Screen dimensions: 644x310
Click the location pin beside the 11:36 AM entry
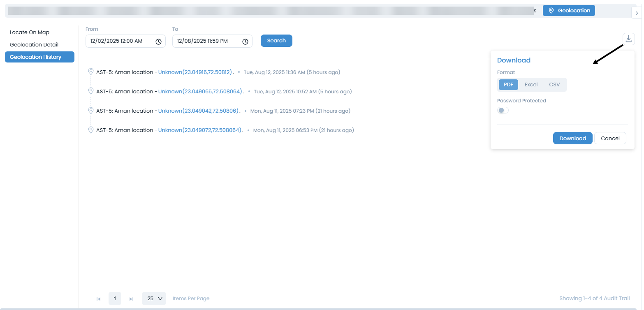[91, 72]
